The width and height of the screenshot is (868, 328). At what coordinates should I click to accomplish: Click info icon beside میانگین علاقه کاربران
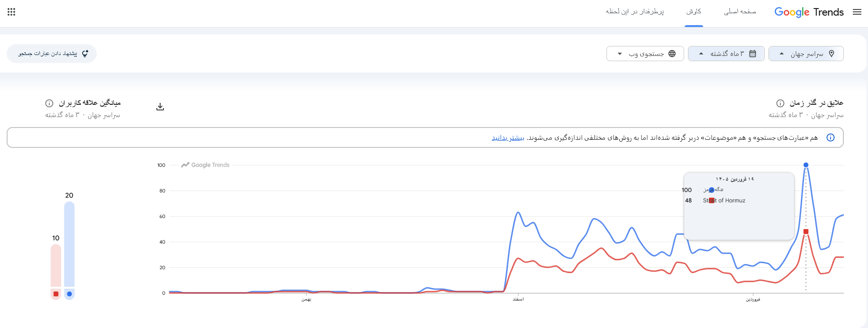[x=49, y=103]
